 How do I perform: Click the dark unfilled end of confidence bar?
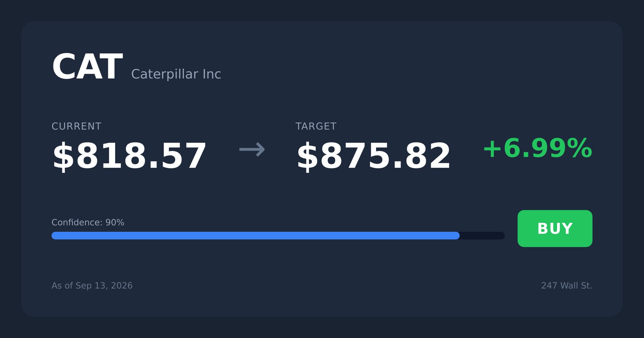[482, 235]
